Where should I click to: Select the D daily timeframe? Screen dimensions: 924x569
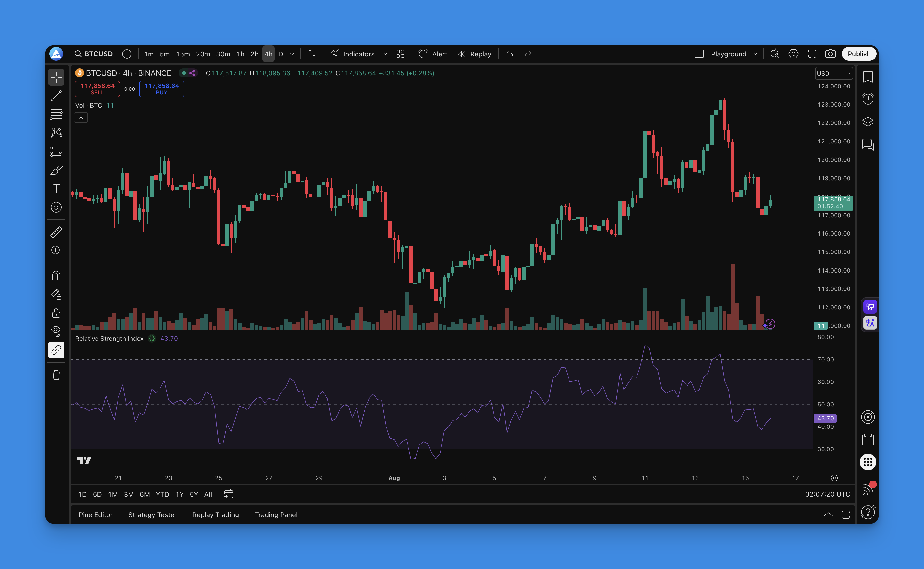click(x=280, y=54)
